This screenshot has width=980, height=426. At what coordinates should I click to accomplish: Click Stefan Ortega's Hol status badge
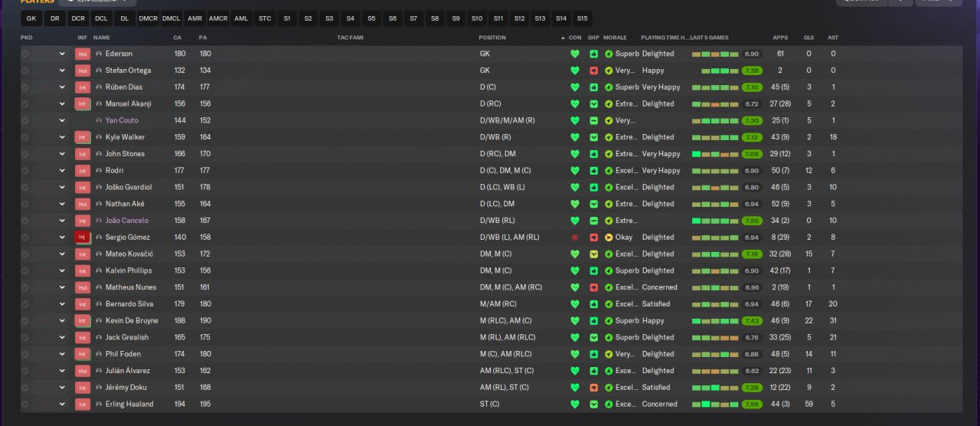pyautogui.click(x=82, y=70)
